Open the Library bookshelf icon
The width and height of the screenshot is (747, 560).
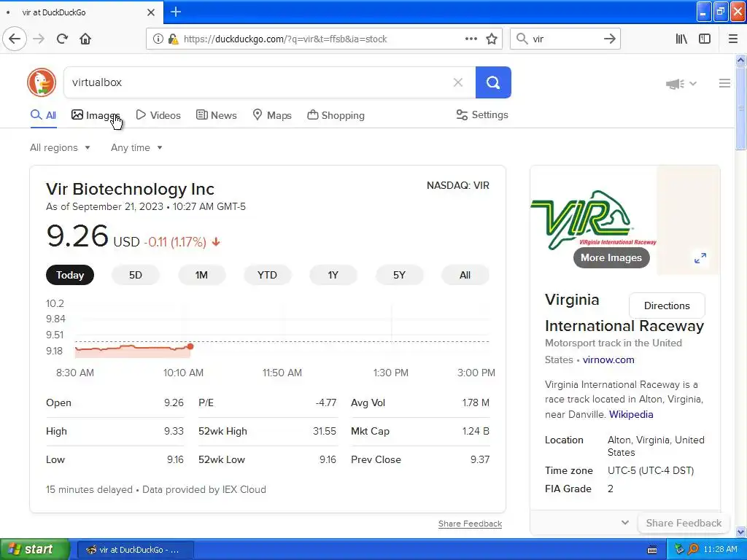[681, 39]
